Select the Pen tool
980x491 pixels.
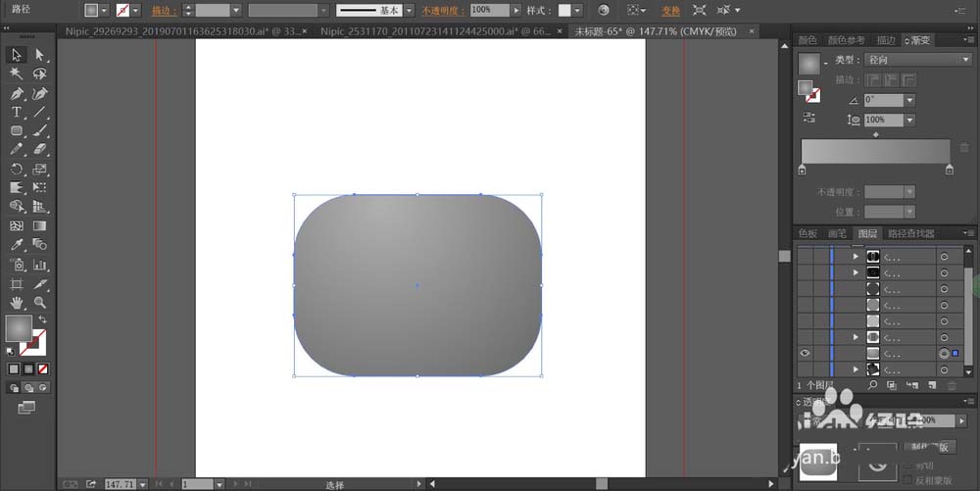click(17, 94)
